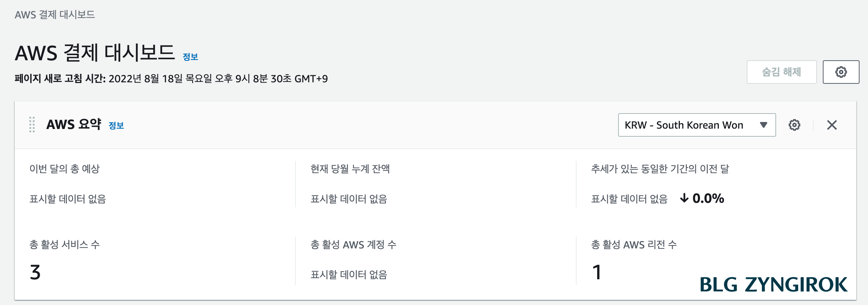Viewport: 868px width, 305px height.
Task: Click the 정보 link beside AWS 요약
Action: [116, 126]
